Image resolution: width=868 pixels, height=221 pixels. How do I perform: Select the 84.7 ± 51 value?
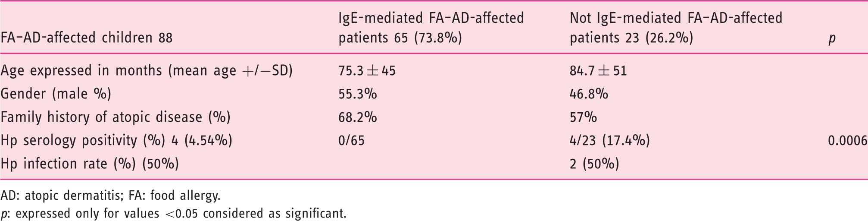point(598,71)
